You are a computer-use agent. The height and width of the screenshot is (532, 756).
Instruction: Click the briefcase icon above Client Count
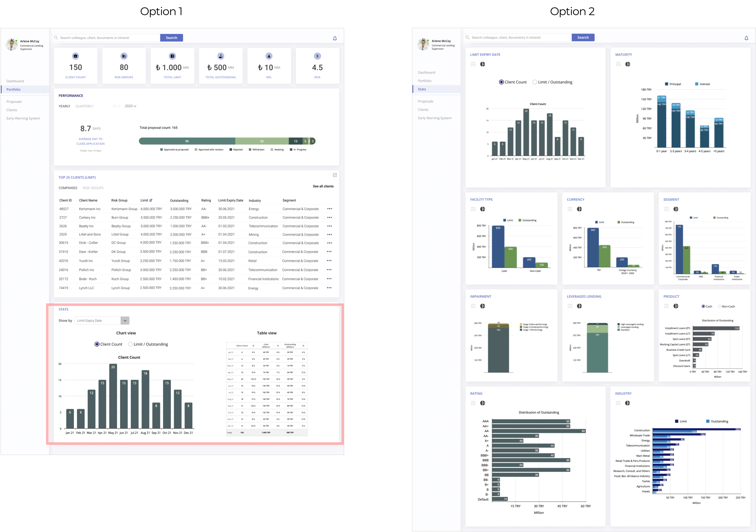click(76, 56)
